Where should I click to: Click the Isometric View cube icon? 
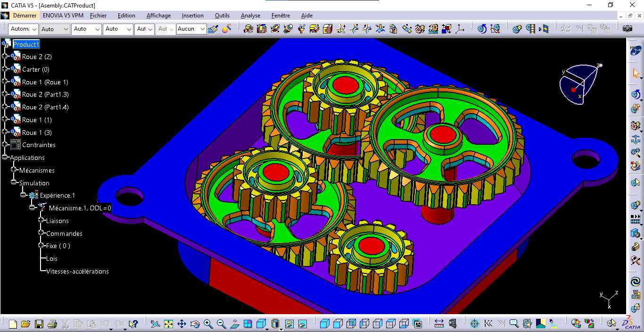coord(261,324)
